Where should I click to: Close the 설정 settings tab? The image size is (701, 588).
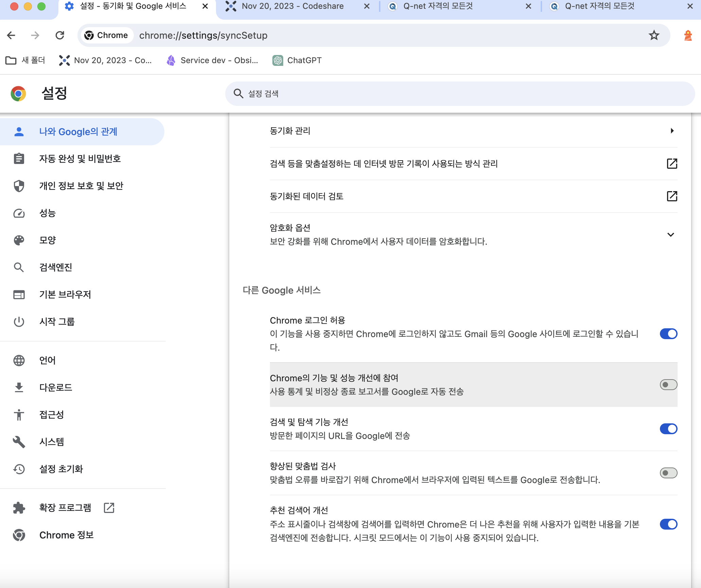tap(205, 6)
